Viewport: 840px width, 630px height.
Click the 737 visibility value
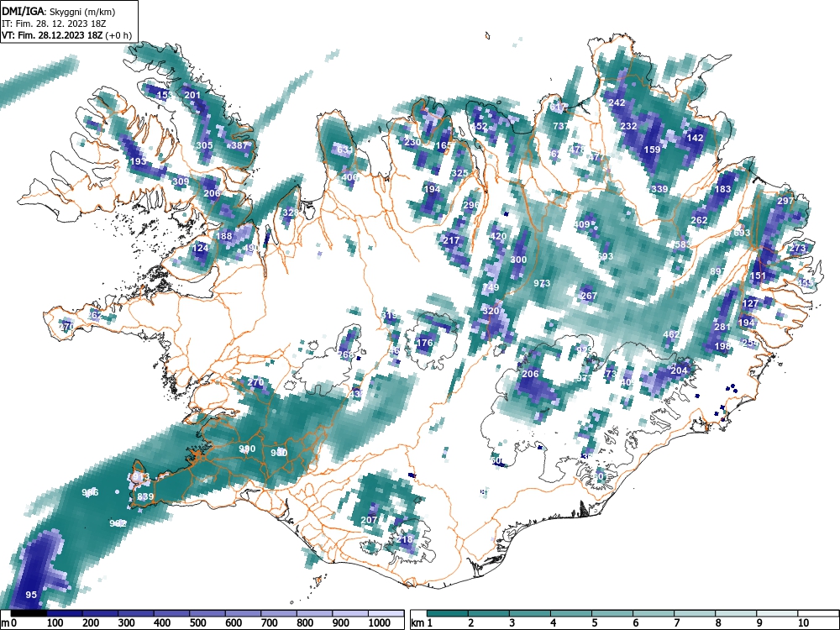tap(561, 126)
